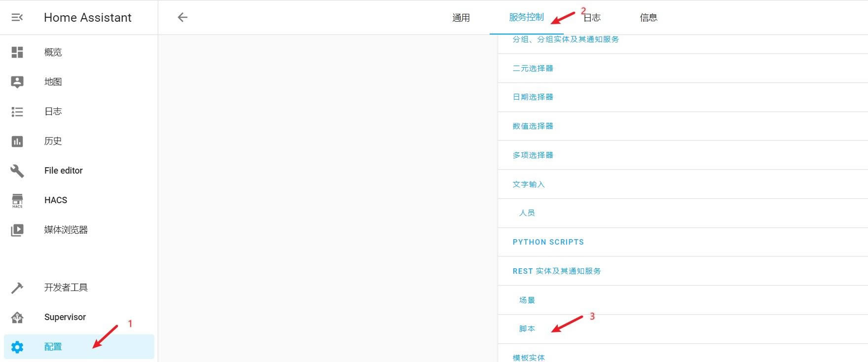Click the 地图 map icon

[17, 82]
